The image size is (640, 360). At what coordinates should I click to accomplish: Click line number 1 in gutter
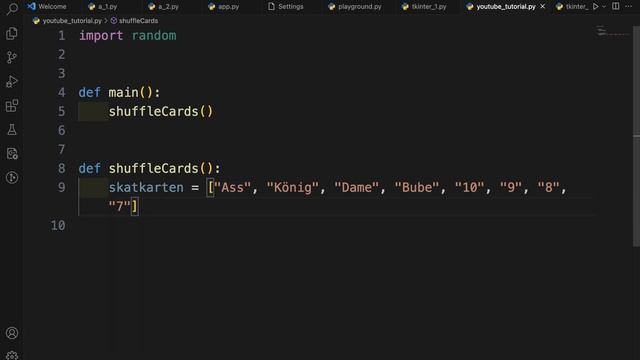62,36
